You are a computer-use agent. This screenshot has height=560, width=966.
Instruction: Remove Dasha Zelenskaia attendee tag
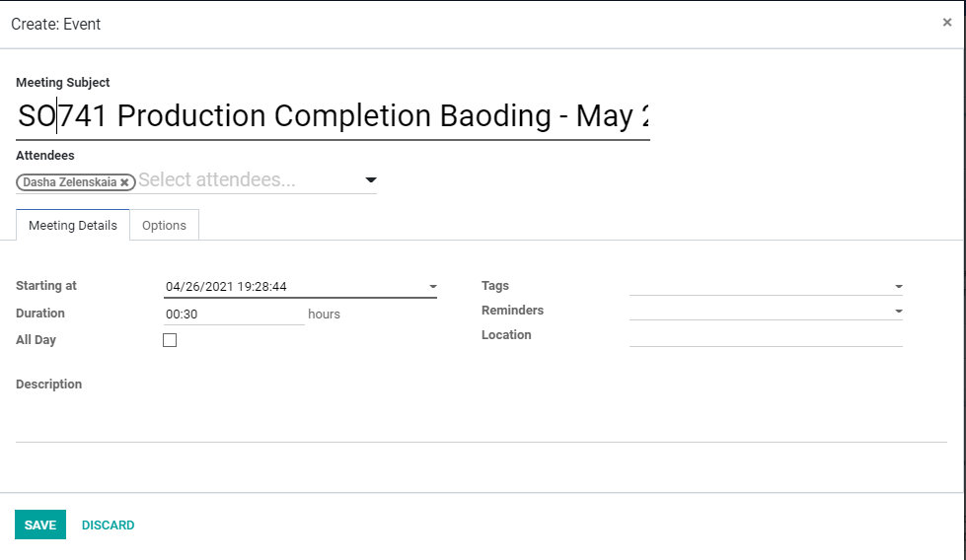tap(124, 182)
